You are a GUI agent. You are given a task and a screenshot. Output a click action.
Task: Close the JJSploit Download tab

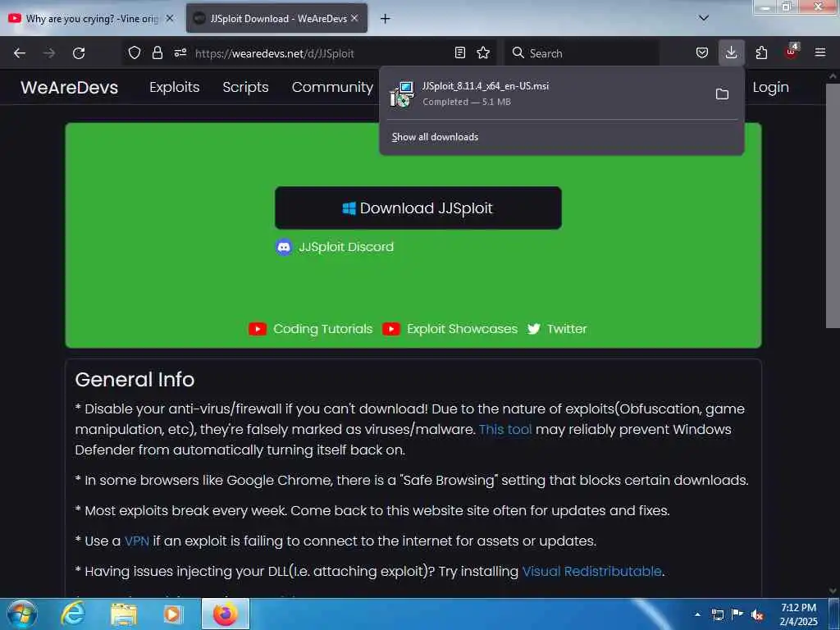coord(354,18)
